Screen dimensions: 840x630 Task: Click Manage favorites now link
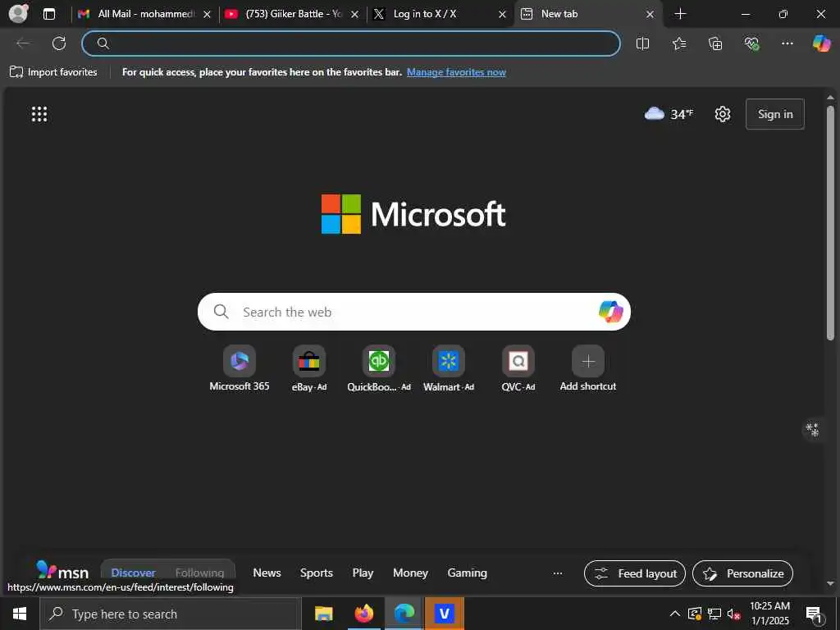click(x=456, y=72)
